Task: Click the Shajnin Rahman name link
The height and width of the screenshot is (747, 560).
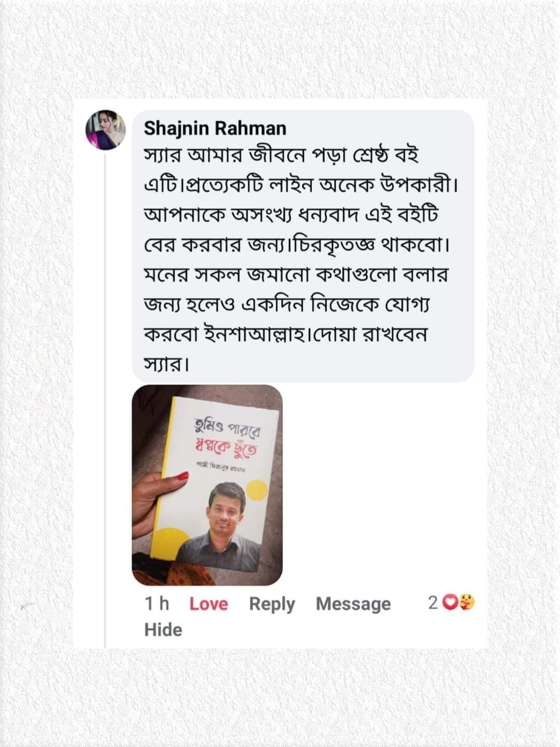Action: pyautogui.click(x=215, y=128)
